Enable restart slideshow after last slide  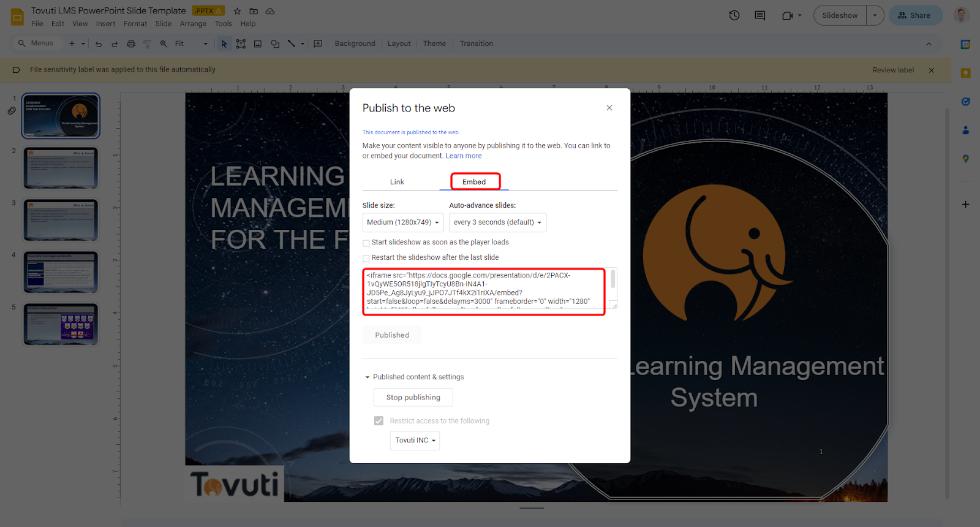click(366, 258)
